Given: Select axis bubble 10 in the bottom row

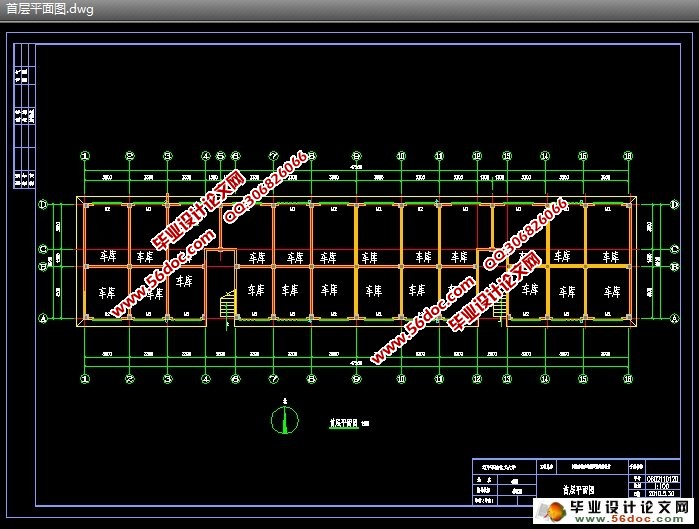Looking at the screenshot, I should [x=401, y=380].
